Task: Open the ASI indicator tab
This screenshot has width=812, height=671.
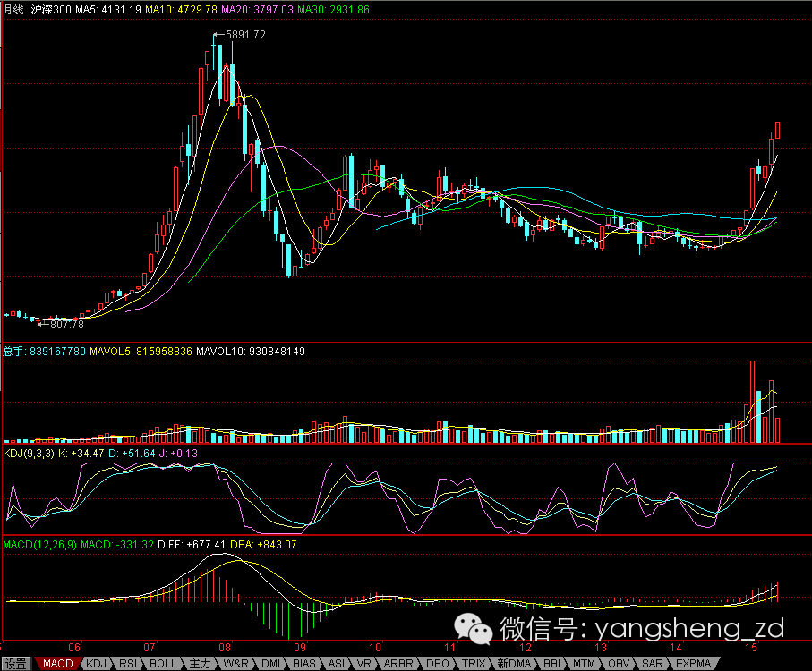Action: pos(336,664)
